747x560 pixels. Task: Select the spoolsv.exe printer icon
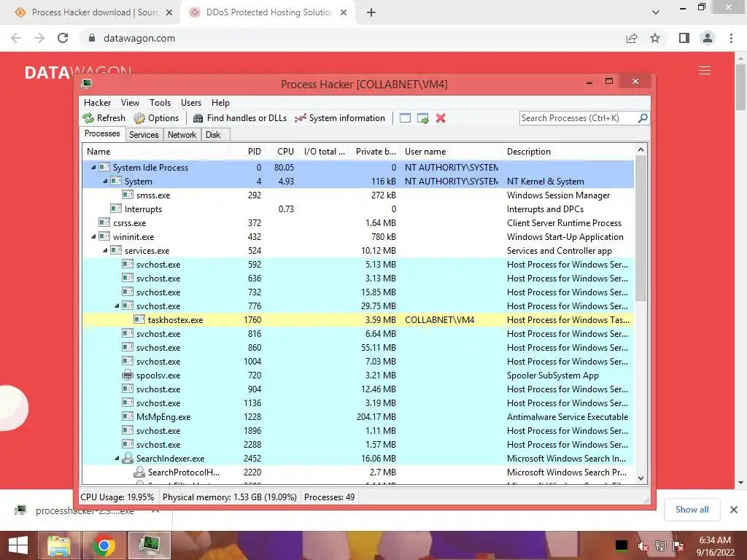(128, 376)
